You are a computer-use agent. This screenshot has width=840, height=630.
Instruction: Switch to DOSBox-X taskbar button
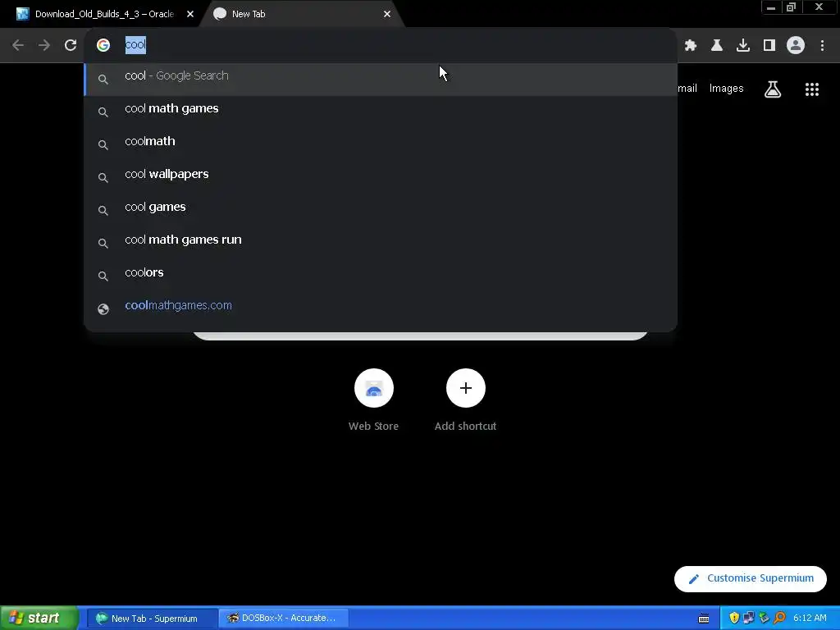tap(284, 619)
